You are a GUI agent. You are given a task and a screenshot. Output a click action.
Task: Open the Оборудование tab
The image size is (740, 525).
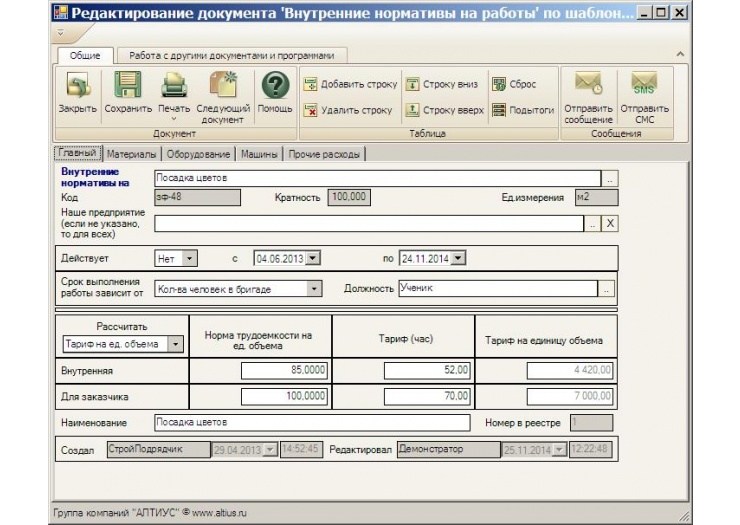(198, 154)
